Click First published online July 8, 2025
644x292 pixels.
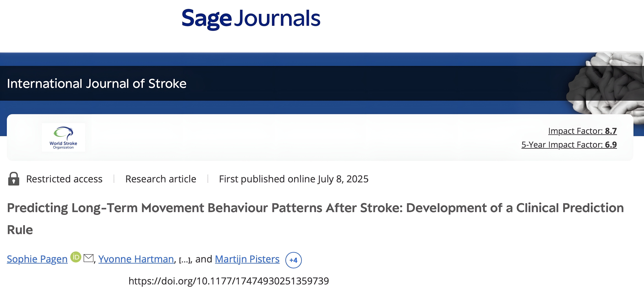pos(294,179)
